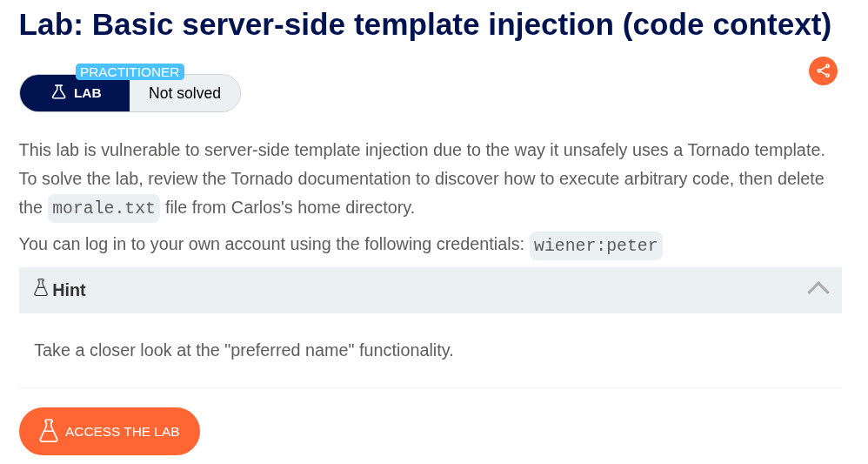Click the Not solved status label
This screenshot has height=464, width=868.
pyautogui.click(x=184, y=93)
